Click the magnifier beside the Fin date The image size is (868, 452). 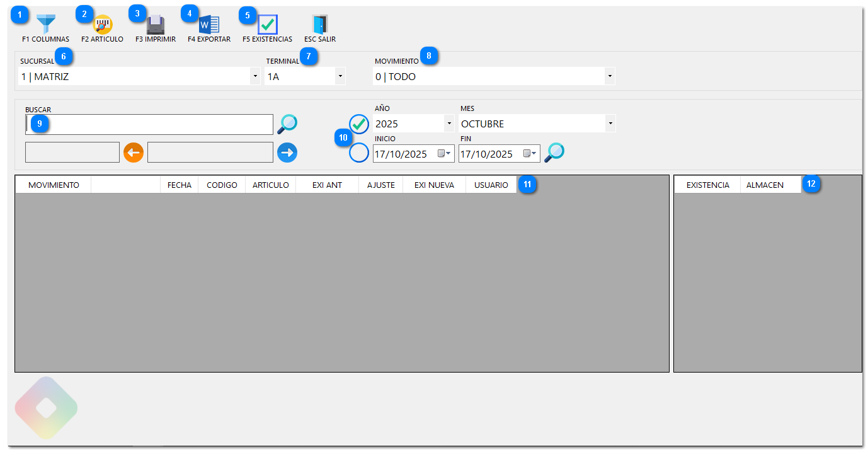point(554,153)
